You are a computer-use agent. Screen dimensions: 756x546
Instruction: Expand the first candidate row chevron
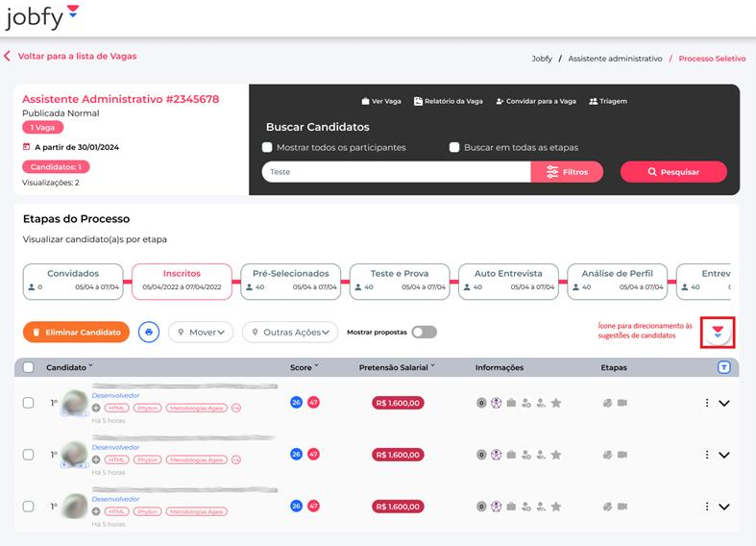click(x=724, y=404)
